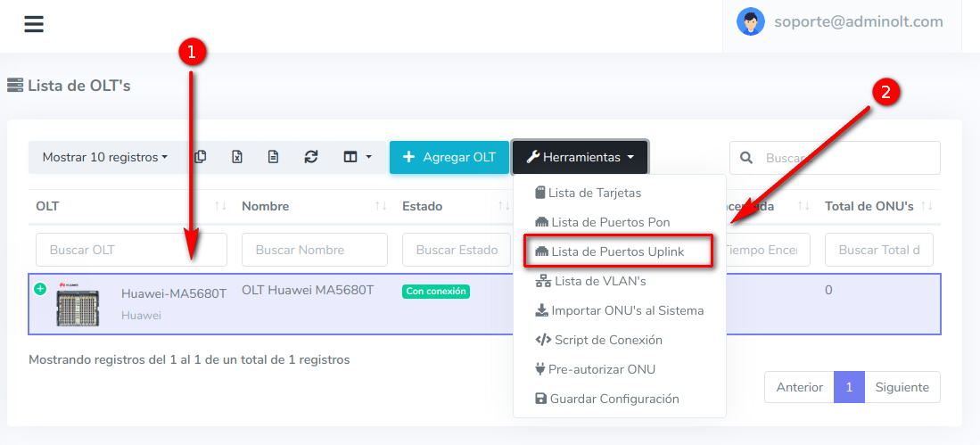Click the Huawei OLT device thumbnail

(78, 304)
